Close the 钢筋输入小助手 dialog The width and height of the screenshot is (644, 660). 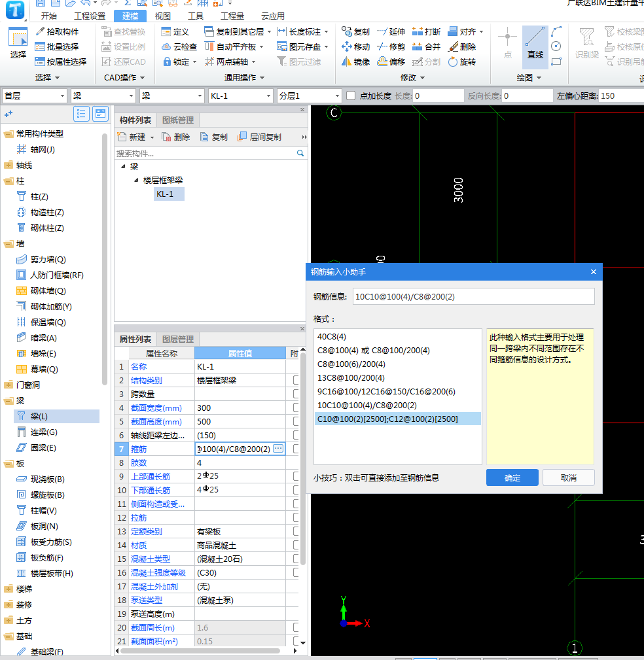594,272
